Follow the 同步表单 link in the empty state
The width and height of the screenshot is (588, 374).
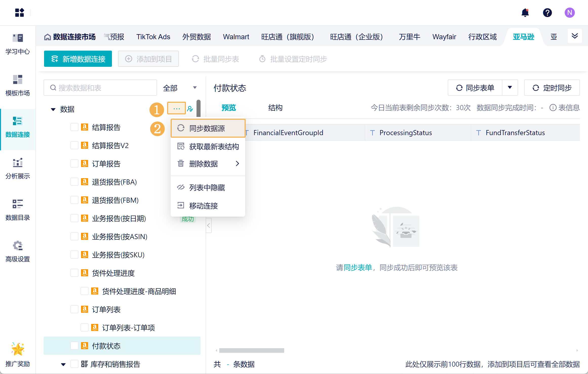pyautogui.click(x=358, y=268)
